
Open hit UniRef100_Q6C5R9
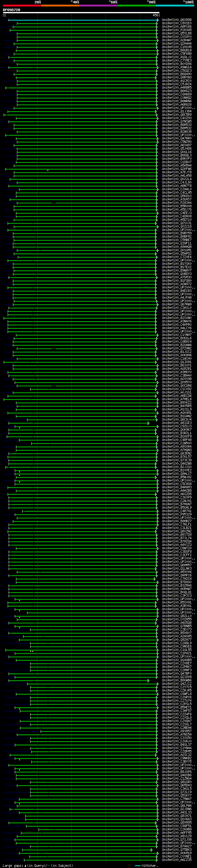pos(177,115)
